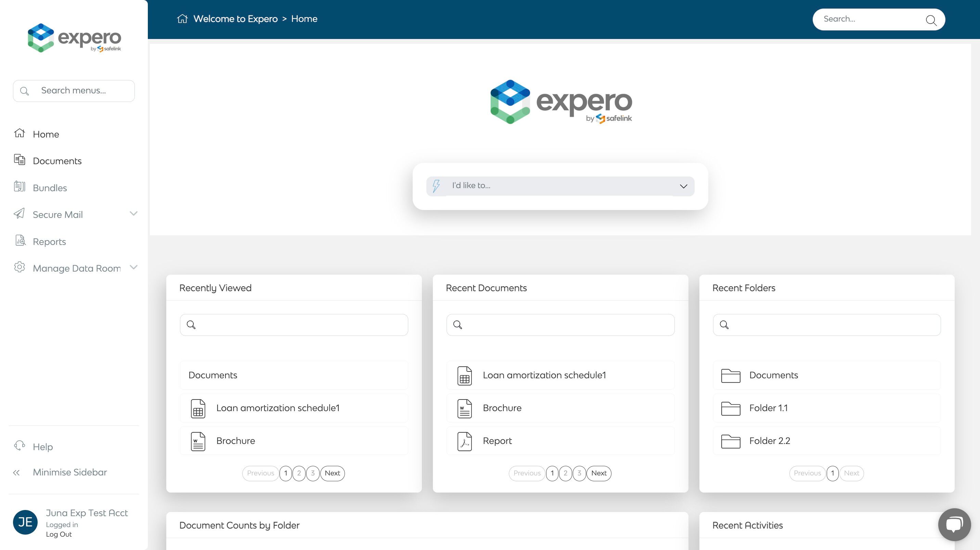Select Home in the sidebar menu

coord(46,134)
